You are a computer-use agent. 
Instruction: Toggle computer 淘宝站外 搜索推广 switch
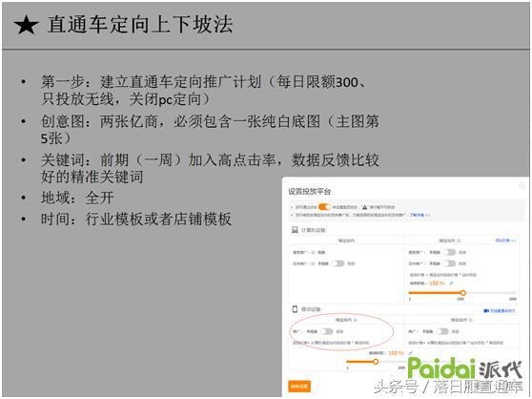pyautogui.click(x=449, y=252)
